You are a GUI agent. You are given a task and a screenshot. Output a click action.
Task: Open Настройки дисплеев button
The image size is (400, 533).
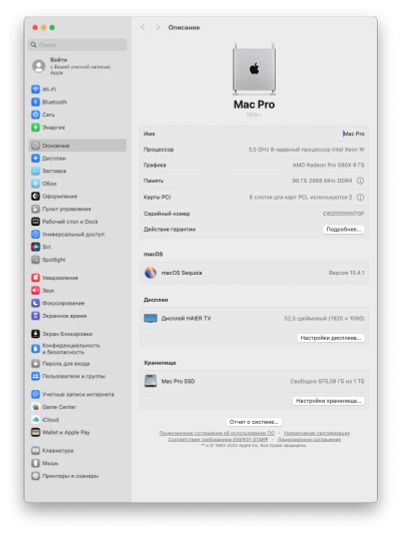(331, 338)
